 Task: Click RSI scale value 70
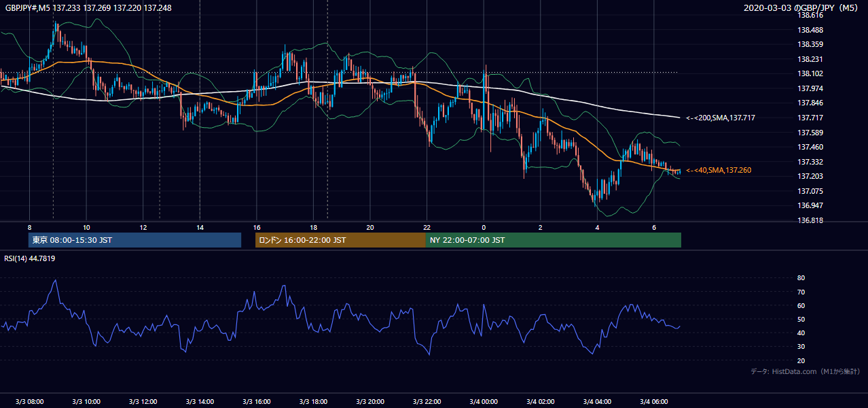(x=801, y=292)
